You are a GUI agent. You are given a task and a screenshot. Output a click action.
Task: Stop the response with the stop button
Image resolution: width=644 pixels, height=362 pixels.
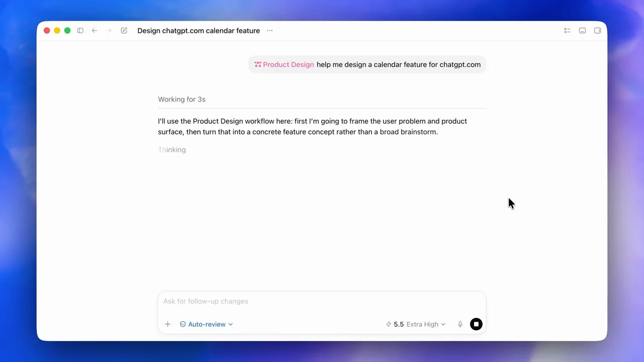[476, 324]
